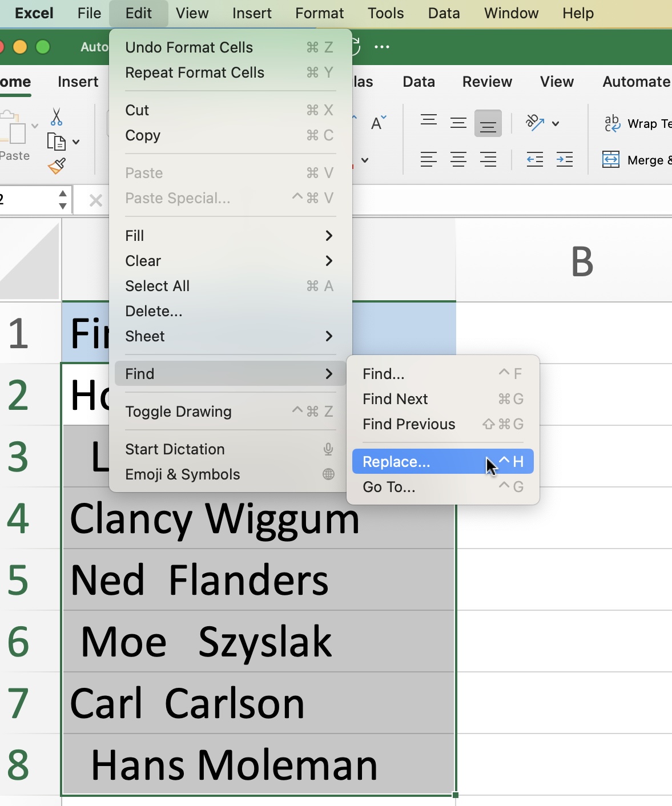Screen dimensions: 672x806
Task: Click the more options ellipsis in title bar
Action: [x=382, y=47]
